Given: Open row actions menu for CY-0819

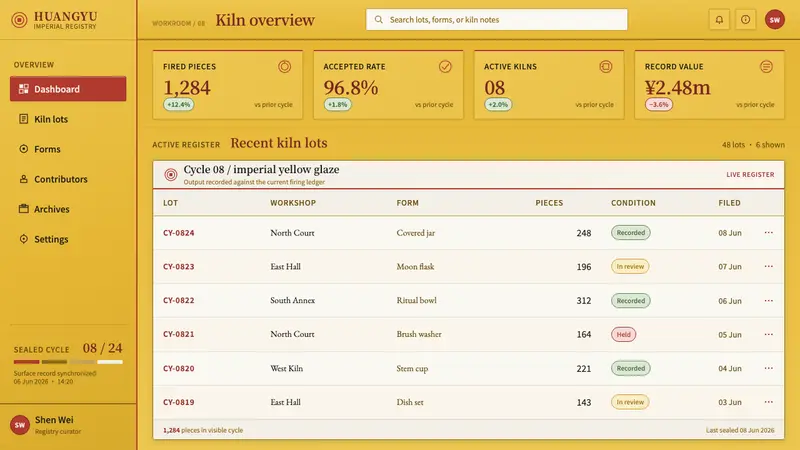Looking at the screenshot, I should (768, 402).
